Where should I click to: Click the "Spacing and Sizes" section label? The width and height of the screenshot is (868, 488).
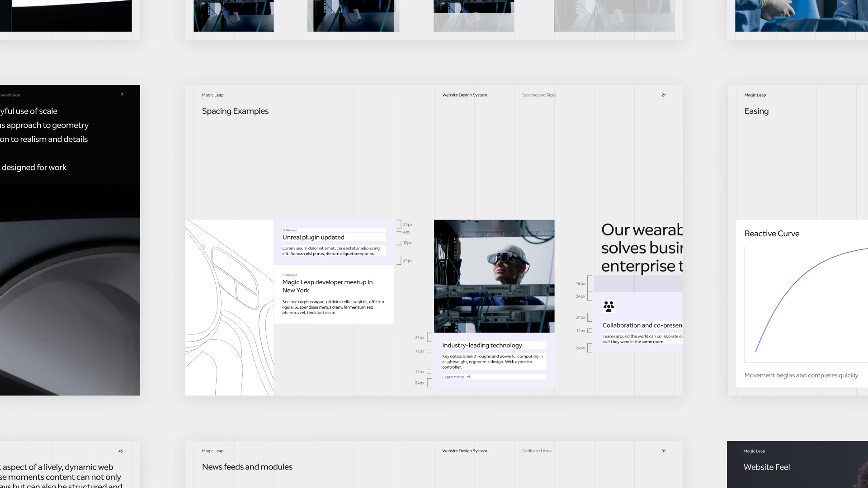[539, 95]
